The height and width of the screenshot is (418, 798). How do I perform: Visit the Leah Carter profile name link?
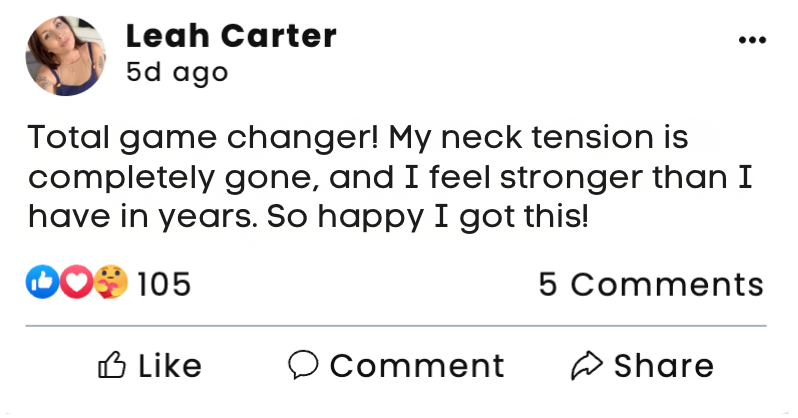tap(231, 36)
